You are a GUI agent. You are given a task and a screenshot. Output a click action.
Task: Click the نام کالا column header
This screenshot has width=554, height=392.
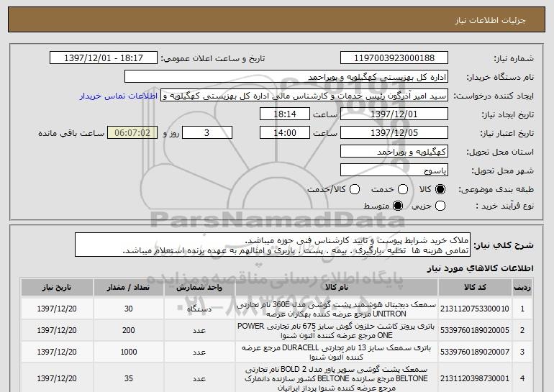point(337,288)
